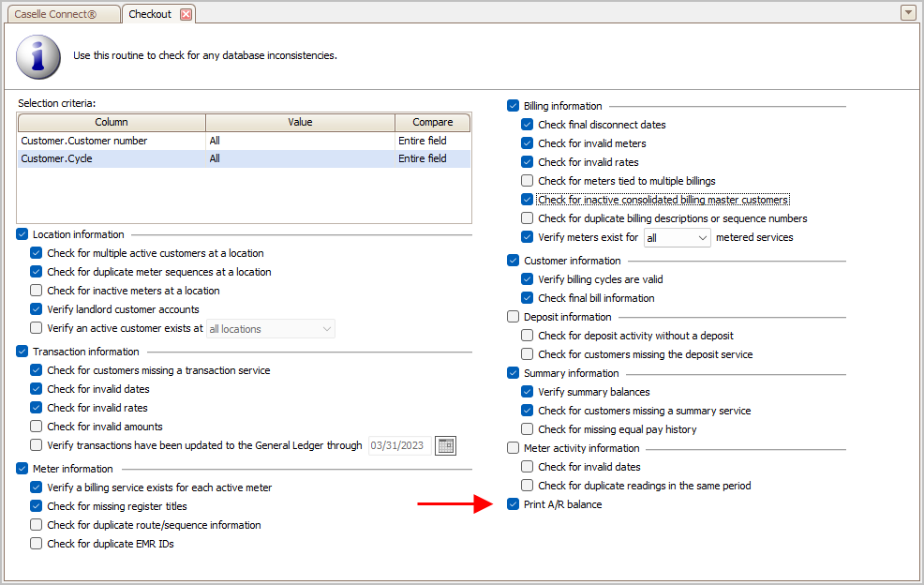Click the Value column header
Screen dimensions: 924x585
300,122
